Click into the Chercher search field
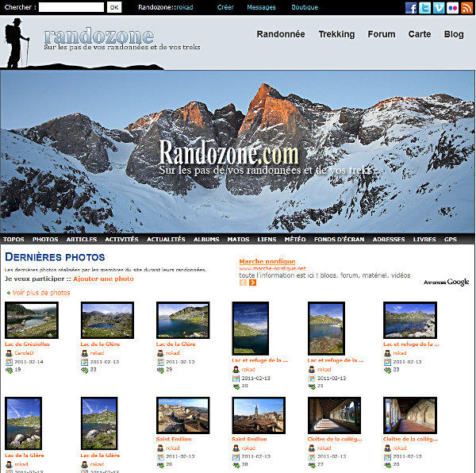476x473 pixels. pyautogui.click(x=71, y=7)
